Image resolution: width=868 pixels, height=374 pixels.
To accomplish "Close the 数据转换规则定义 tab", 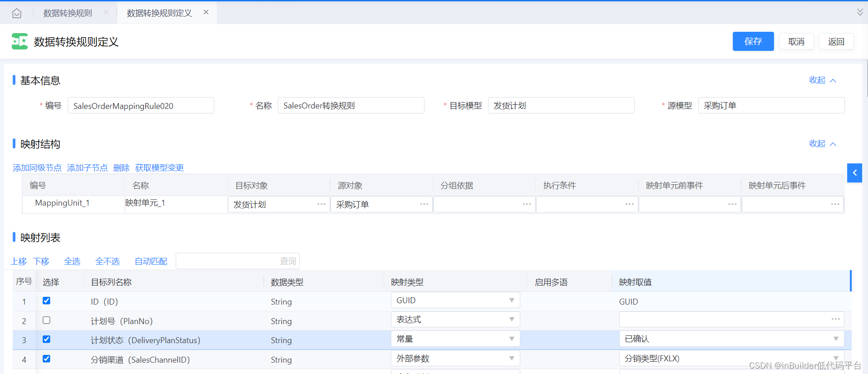I will click(206, 12).
